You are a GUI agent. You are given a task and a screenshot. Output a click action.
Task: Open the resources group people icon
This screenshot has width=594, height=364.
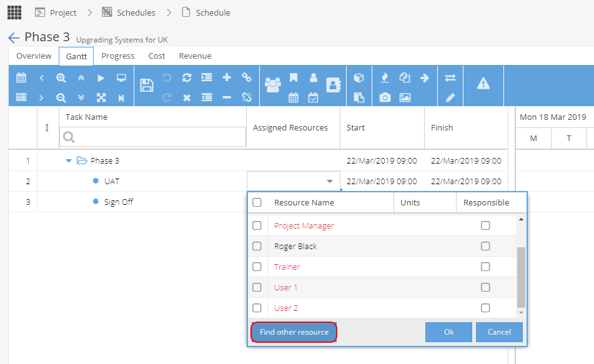point(273,85)
